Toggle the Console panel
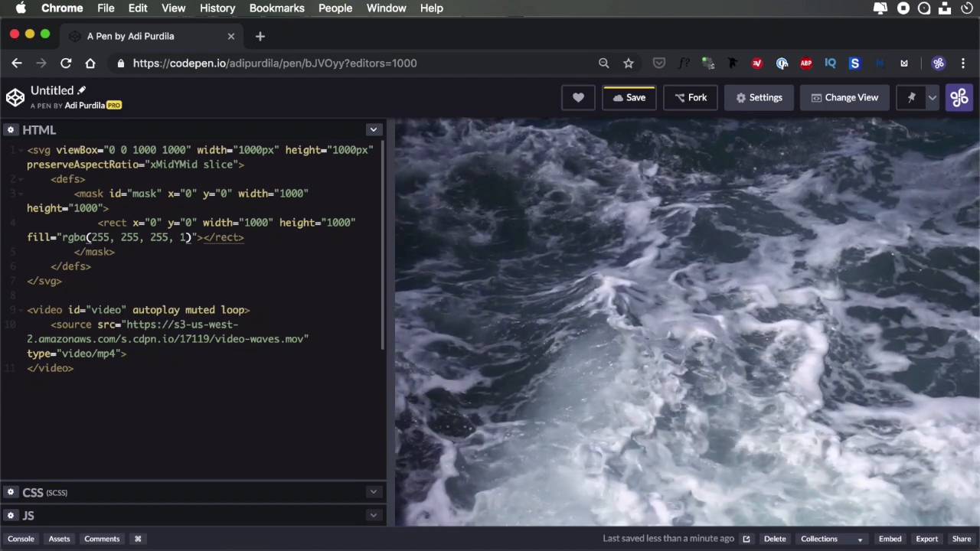Image resolution: width=980 pixels, height=551 pixels. (x=21, y=539)
